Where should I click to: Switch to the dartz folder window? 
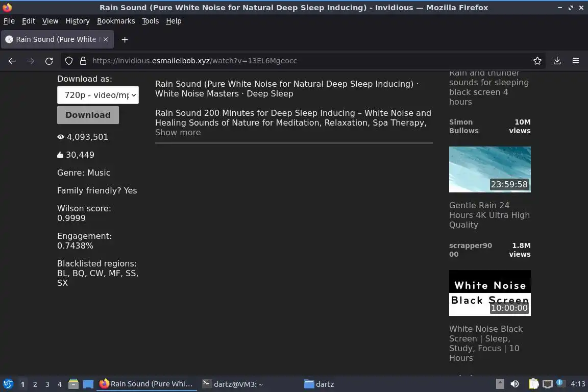point(318,384)
